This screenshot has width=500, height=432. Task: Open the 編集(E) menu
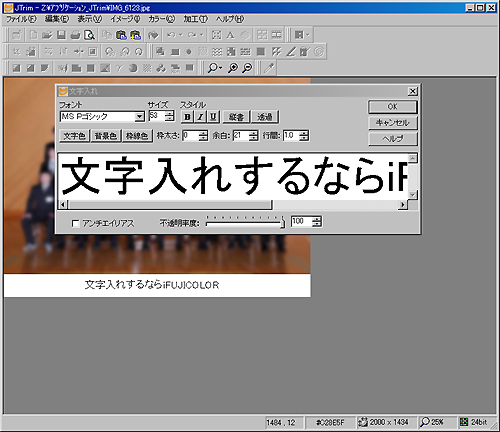pos(57,19)
